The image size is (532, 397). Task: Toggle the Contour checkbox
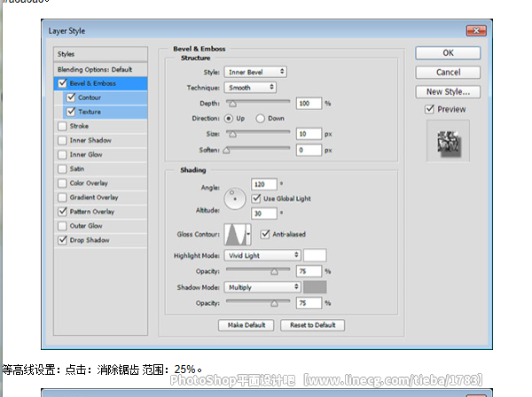click(71, 97)
